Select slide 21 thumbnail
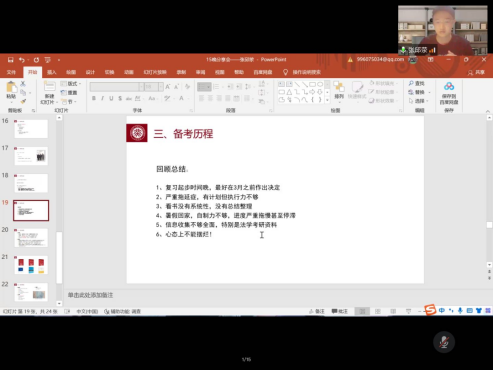 31,265
